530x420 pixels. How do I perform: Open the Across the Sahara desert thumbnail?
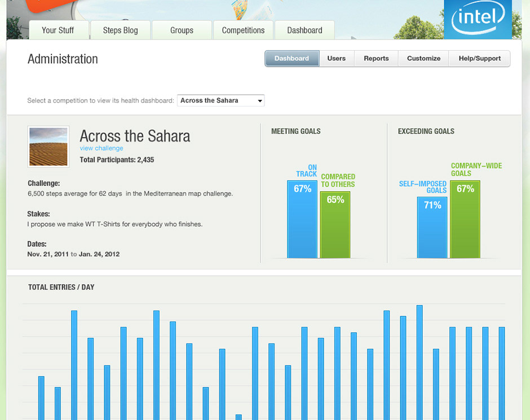(x=48, y=147)
